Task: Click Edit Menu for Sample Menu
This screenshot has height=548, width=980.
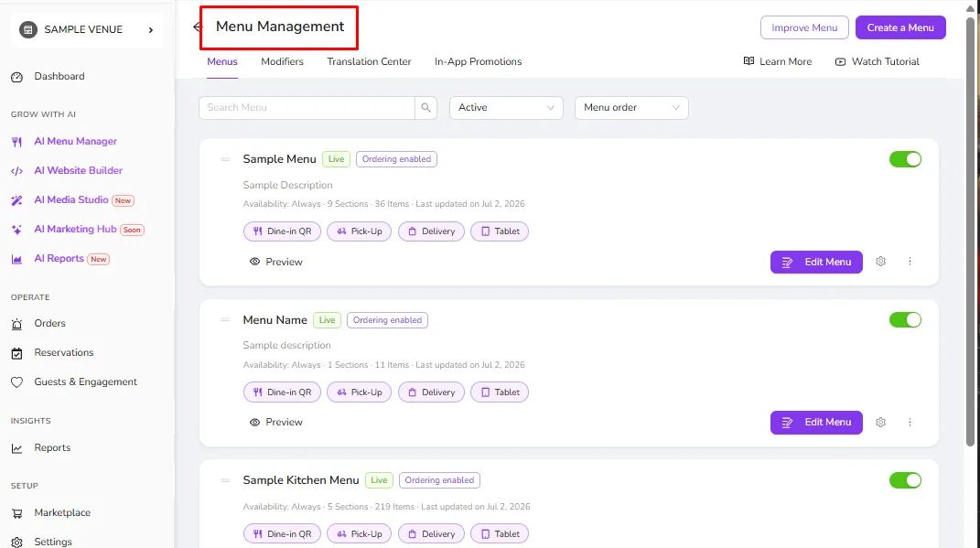Action: pos(816,262)
